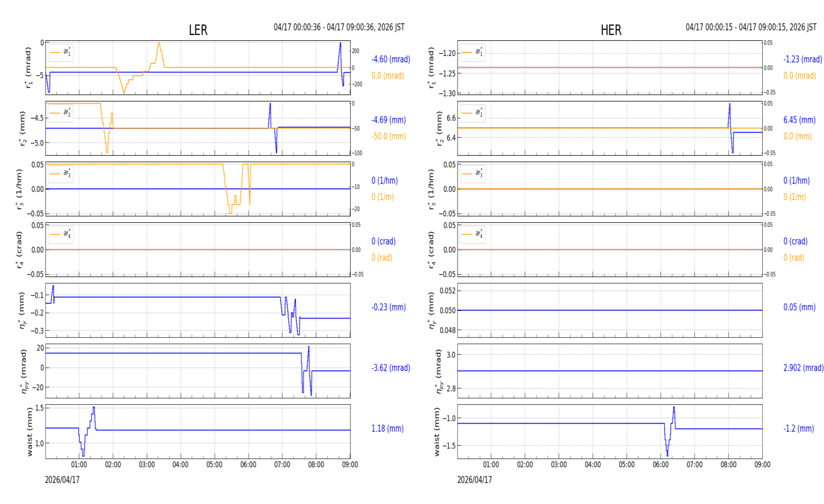Click the 0.05 (mm) readout

tap(799, 307)
